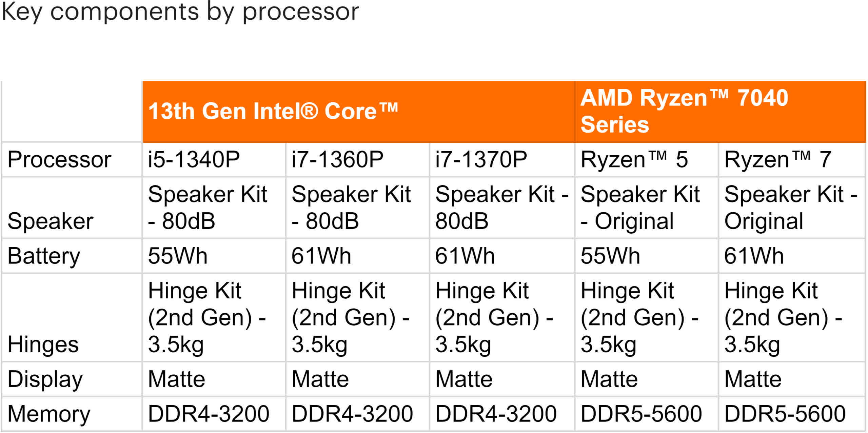Click the Matte display cell under i7-1360P
The width and height of the screenshot is (868, 433).
[x=358, y=379]
